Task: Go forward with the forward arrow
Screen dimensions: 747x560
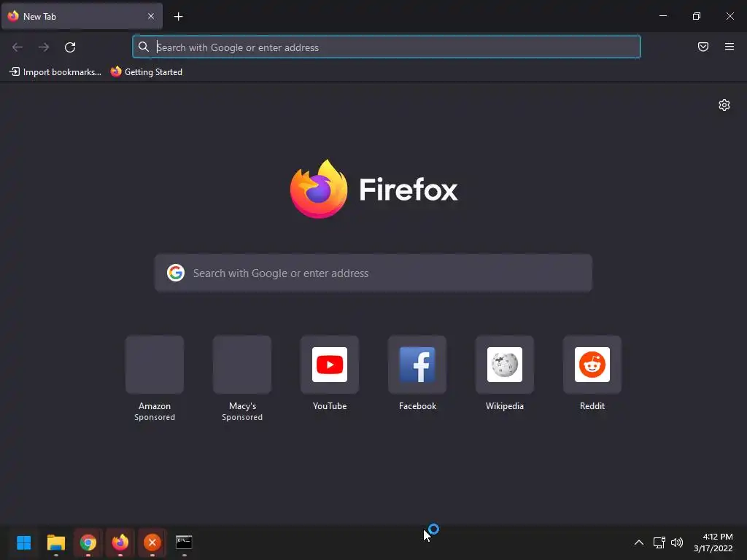Action: (x=44, y=47)
